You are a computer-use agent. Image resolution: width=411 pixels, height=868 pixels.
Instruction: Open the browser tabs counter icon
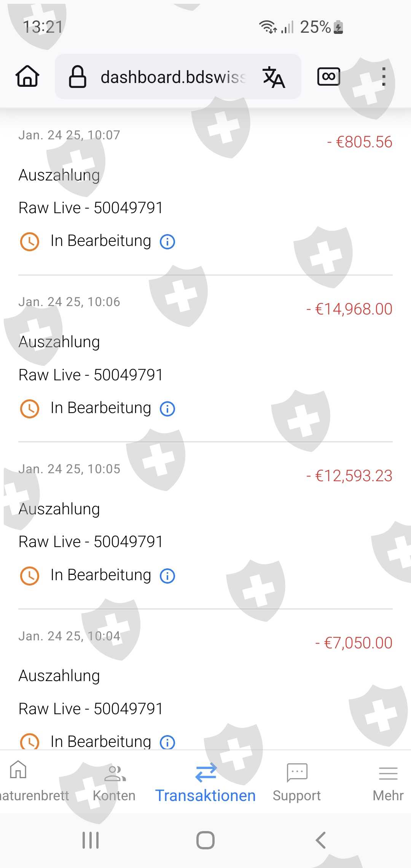click(x=329, y=77)
